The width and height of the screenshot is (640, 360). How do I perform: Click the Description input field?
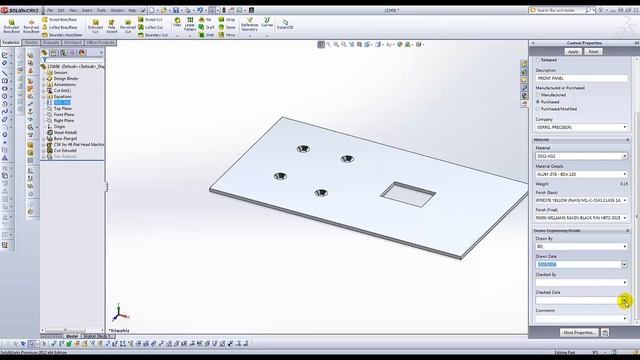point(581,78)
